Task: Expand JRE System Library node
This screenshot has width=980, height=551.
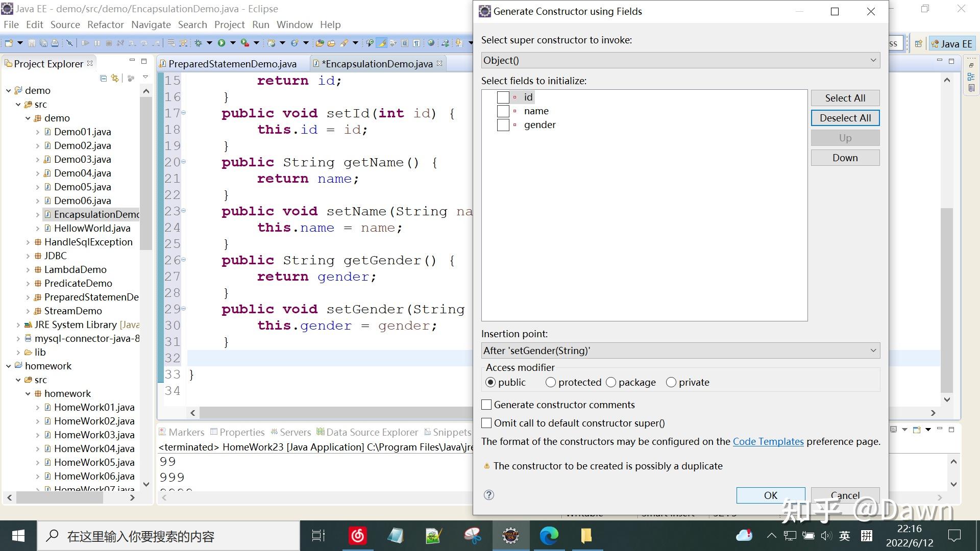Action: [18, 324]
